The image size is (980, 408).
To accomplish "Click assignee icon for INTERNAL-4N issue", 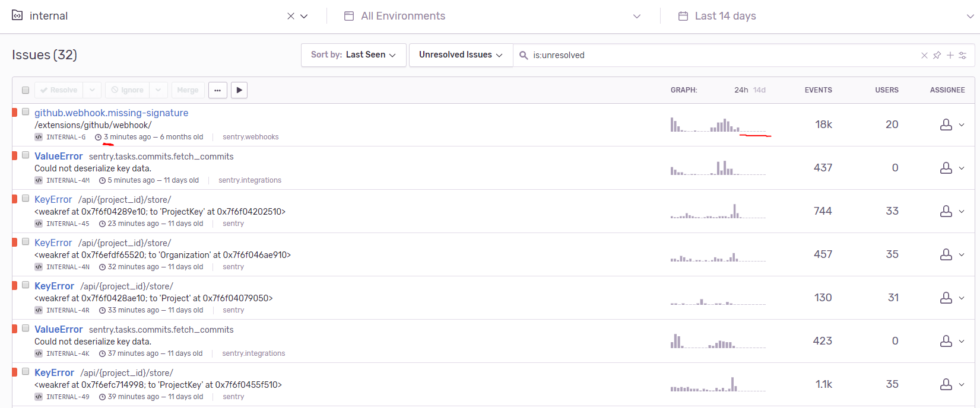I will pos(946,254).
